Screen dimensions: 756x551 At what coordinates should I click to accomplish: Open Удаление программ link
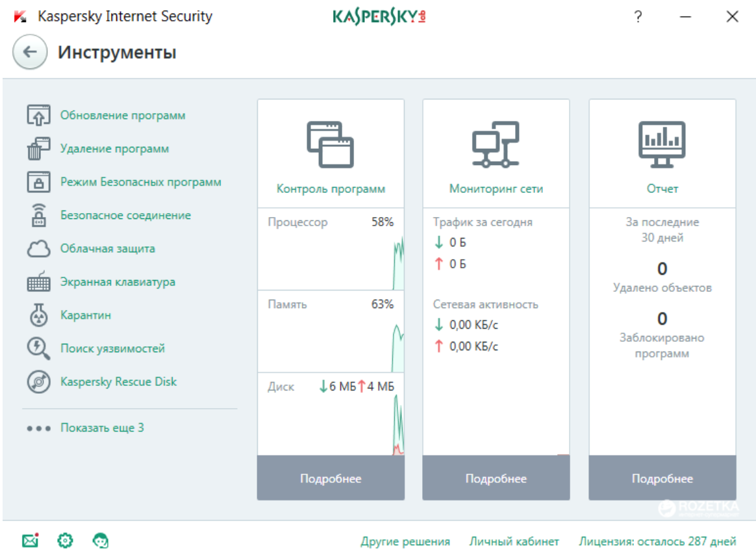[114, 149]
